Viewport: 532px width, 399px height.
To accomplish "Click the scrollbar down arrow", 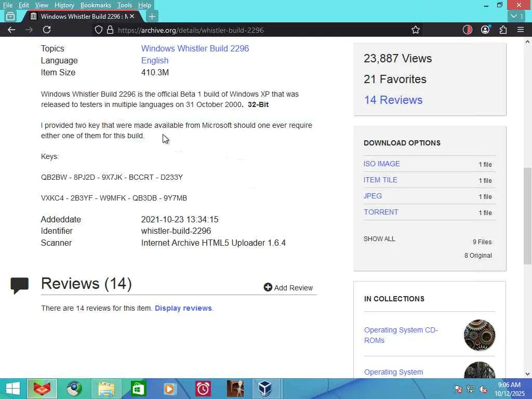I will [527, 374].
